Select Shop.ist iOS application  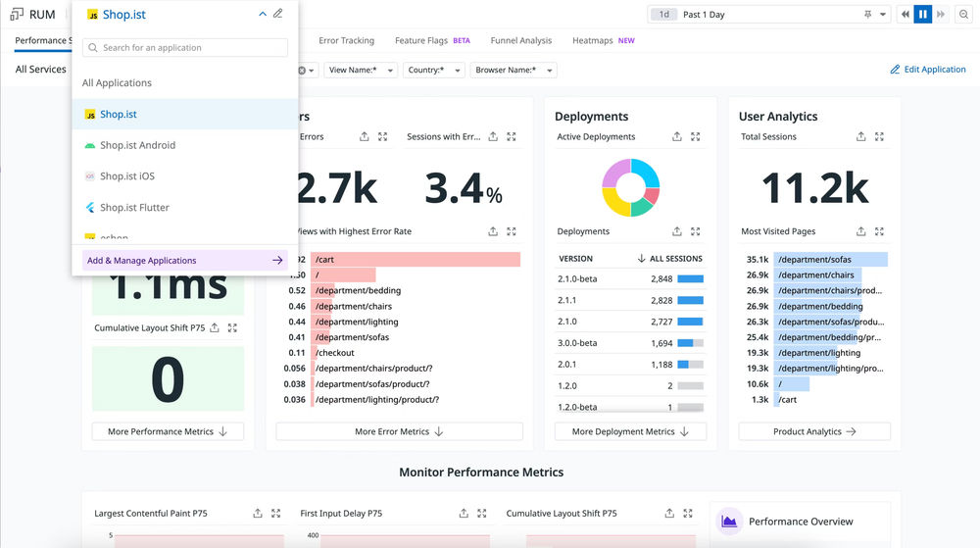185,176
